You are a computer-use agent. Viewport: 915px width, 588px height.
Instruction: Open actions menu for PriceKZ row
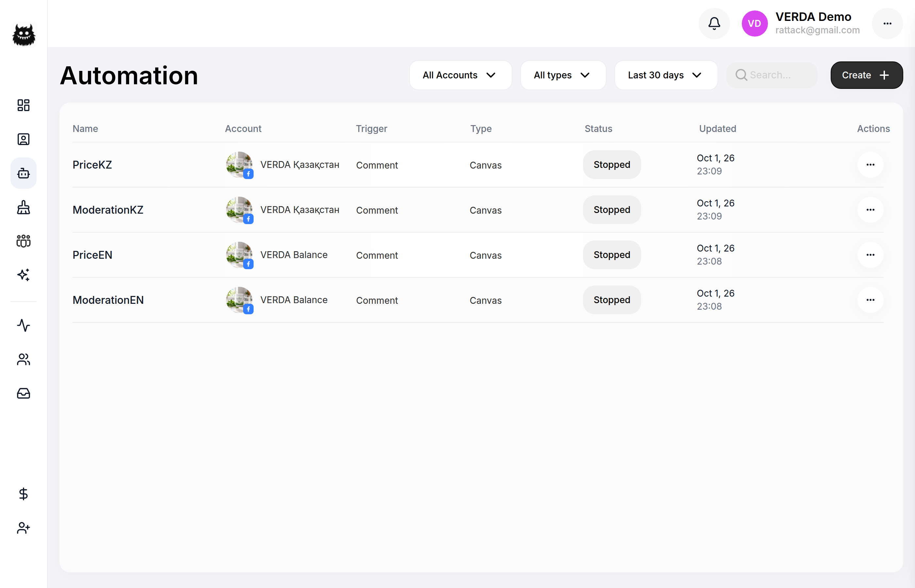click(x=870, y=165)
